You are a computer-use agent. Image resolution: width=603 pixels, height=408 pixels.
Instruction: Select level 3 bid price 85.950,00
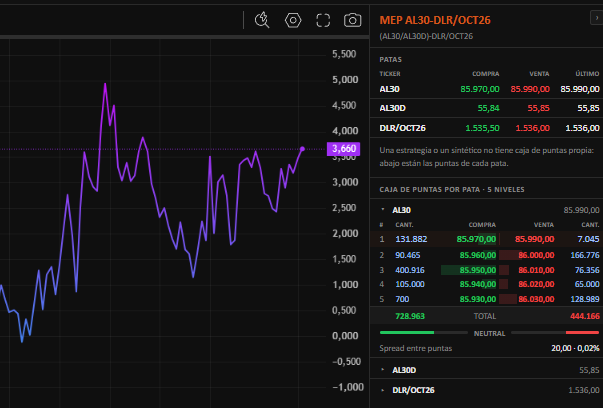point(478,270)
